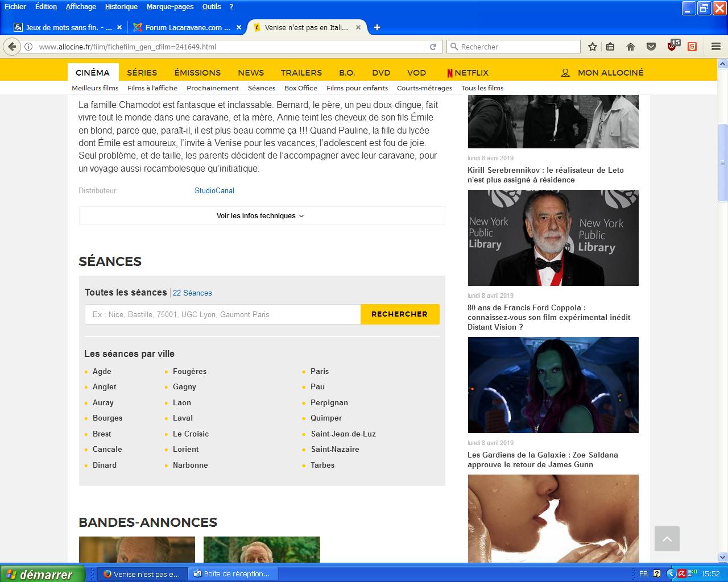This screenshot has width=728, height=582.
Task: Open the uBlock Origin extension icon
Action: (672, 47)
